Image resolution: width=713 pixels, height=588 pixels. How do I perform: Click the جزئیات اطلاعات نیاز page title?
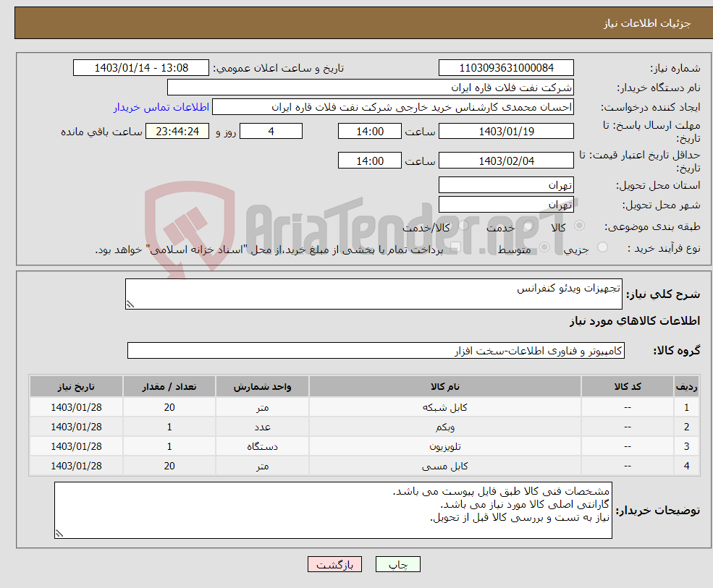(647, 23)
